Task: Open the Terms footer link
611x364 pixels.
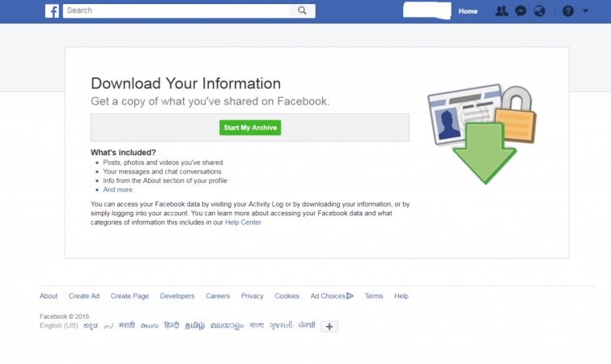Action: pos(374,296)
